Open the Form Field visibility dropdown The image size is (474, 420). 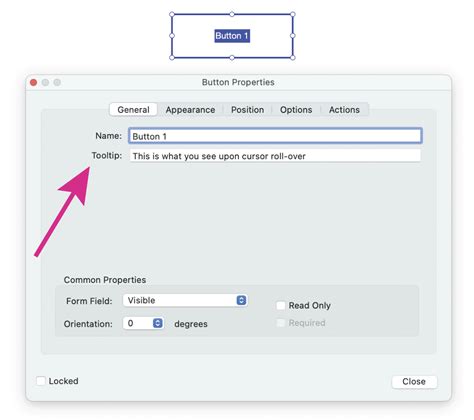(185, 300)
